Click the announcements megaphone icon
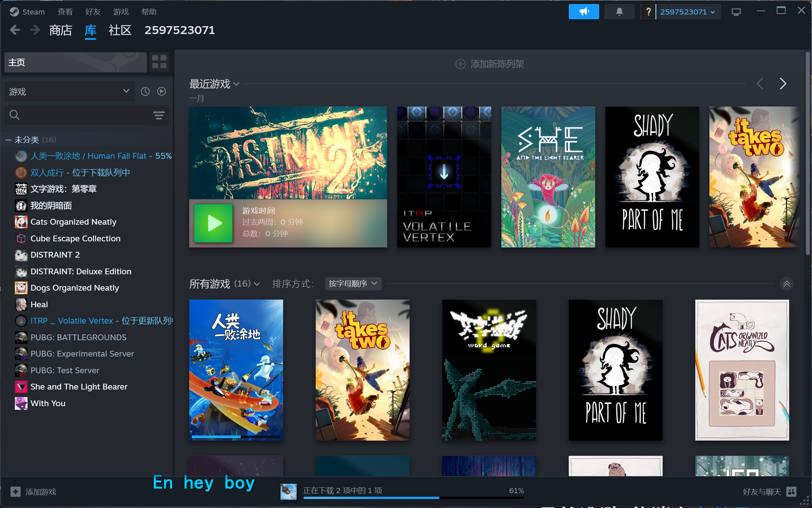812x508 pixels. 583,12
